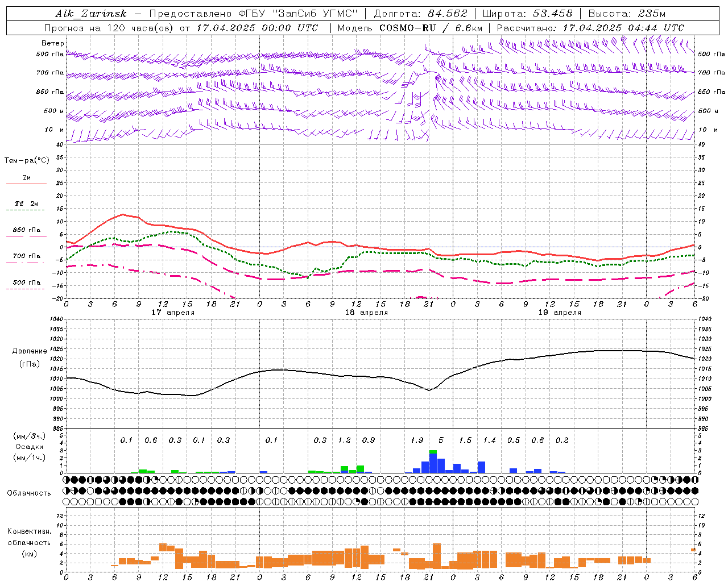Click the 850 гПа temperature legend entry

pos(27,230)
